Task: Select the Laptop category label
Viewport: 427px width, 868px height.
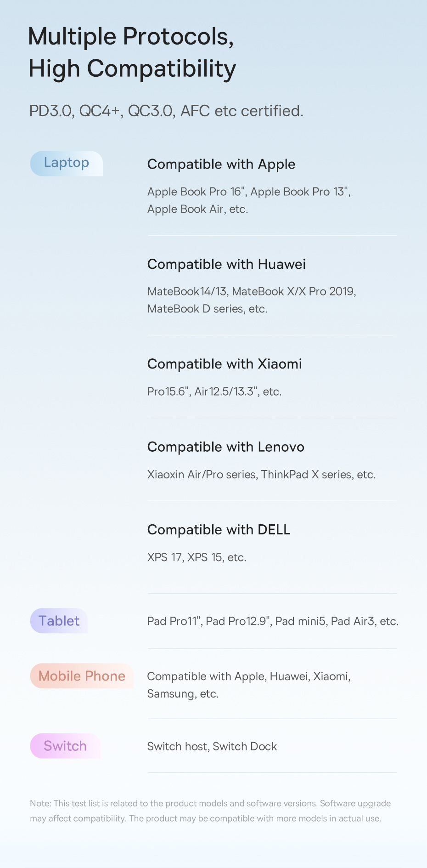Action: pos(67,163)
